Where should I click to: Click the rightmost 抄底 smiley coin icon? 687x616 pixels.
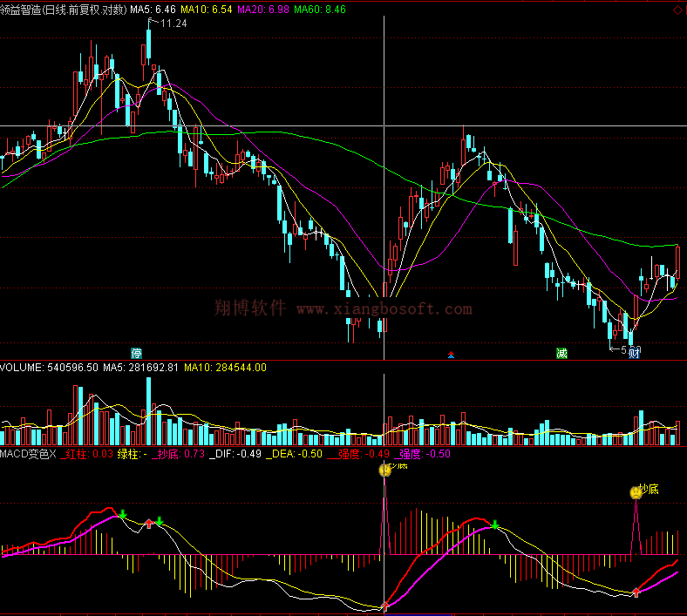coord(636,492)
